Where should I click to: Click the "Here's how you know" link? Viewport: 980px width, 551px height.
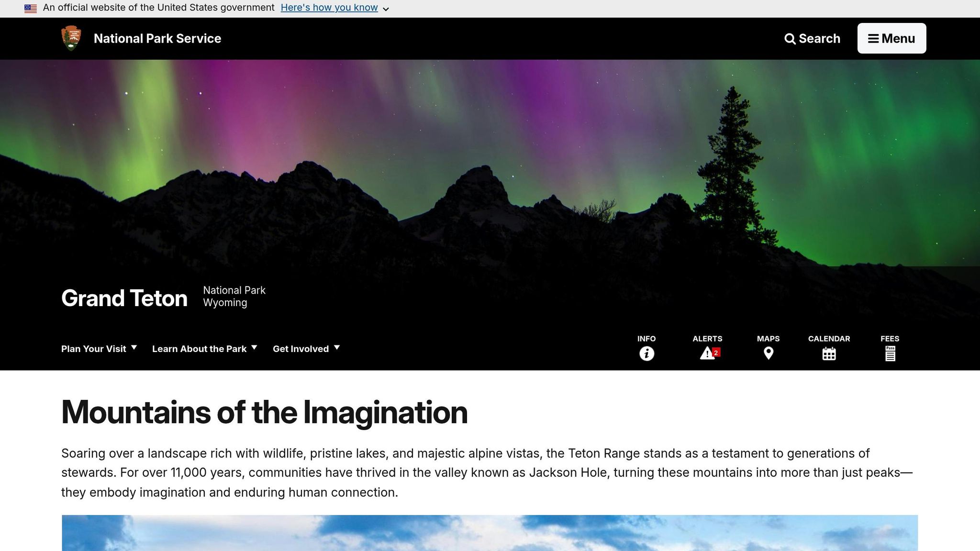pos(329,8)
